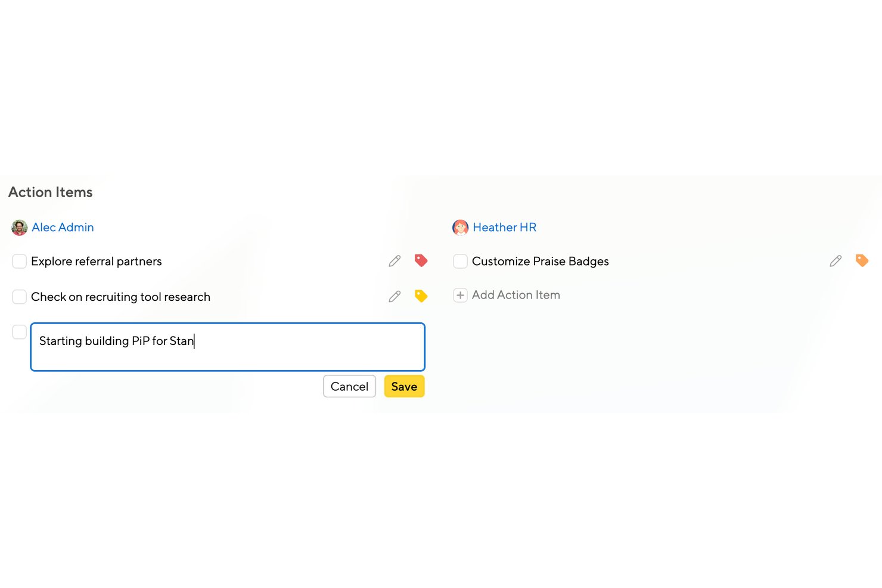882x588 pixels.
Task: Open Alec Admin's avatar
Action: [x=20, y=228]
